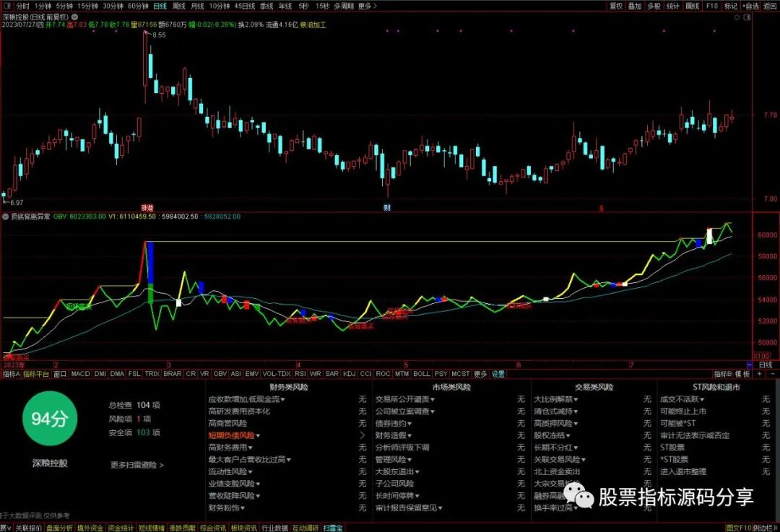Select the MACD indicator

click(x=80, y=374)
